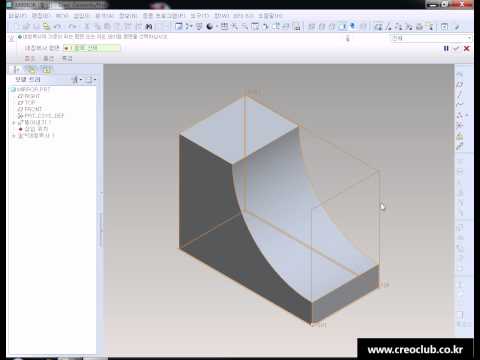The width and height of the screenshot is (480, 360).
Task: Open the 옵션 Options dashboard tab
Action: coord(48,59)
